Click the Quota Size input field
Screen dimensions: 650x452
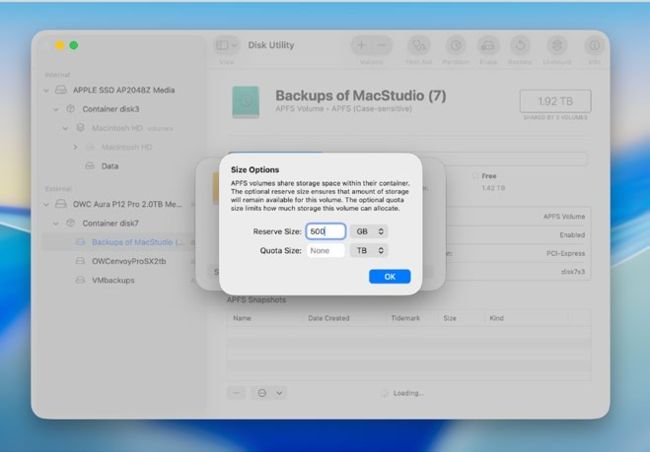(x=325, y=251)
